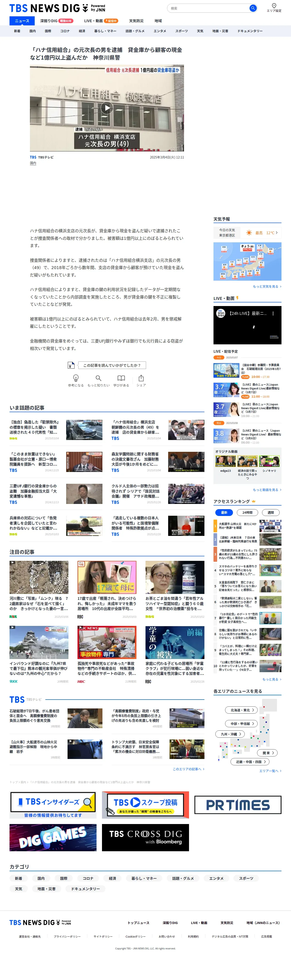Screen dimensions: 291x980
Task: Open the Japan weather map image
Action: pos(247,261)
